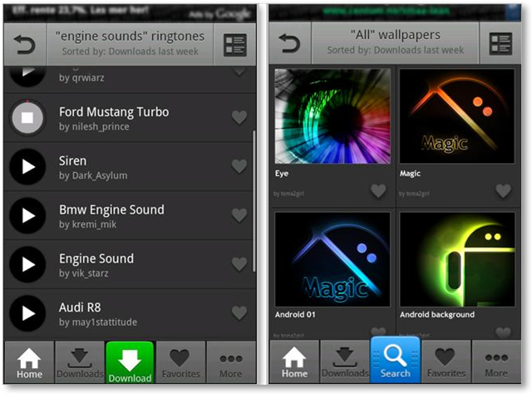Favorite the Siren ringtone
This screenshot has width=532, height=394.
click(x=239, y=166)
